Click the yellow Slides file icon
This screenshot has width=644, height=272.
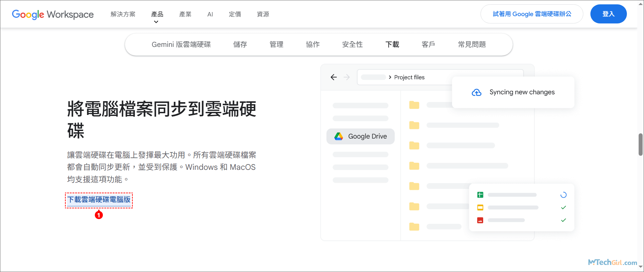tap(480, 208)
